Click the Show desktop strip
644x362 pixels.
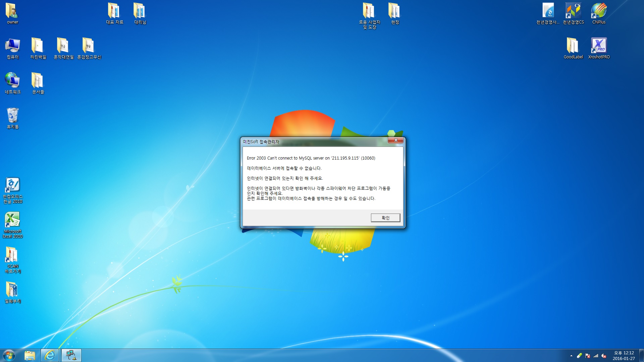[641, 355]
